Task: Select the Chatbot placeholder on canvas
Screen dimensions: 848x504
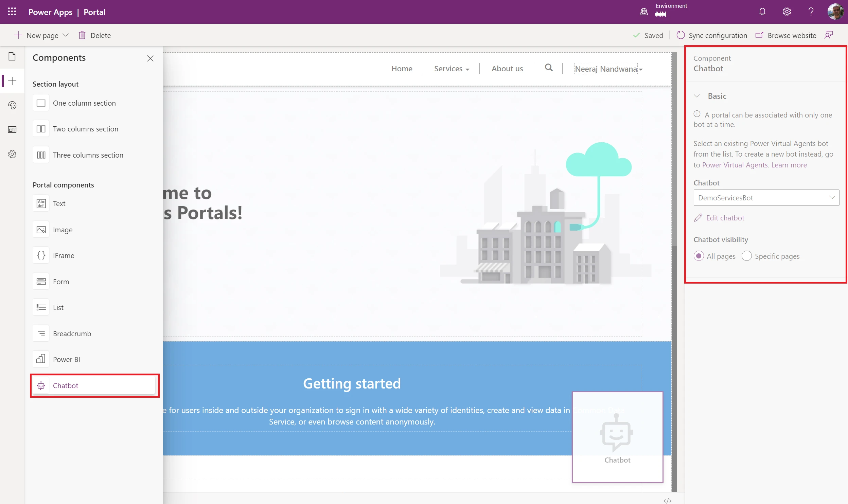Action: pyautogui.click(x=617, y=437)
